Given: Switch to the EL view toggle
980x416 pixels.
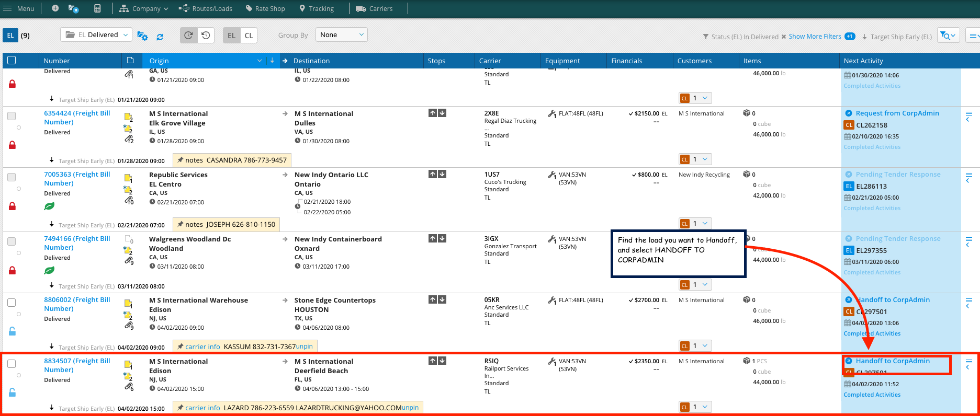Looking at the screenshot, I should [x=231, y=35].
